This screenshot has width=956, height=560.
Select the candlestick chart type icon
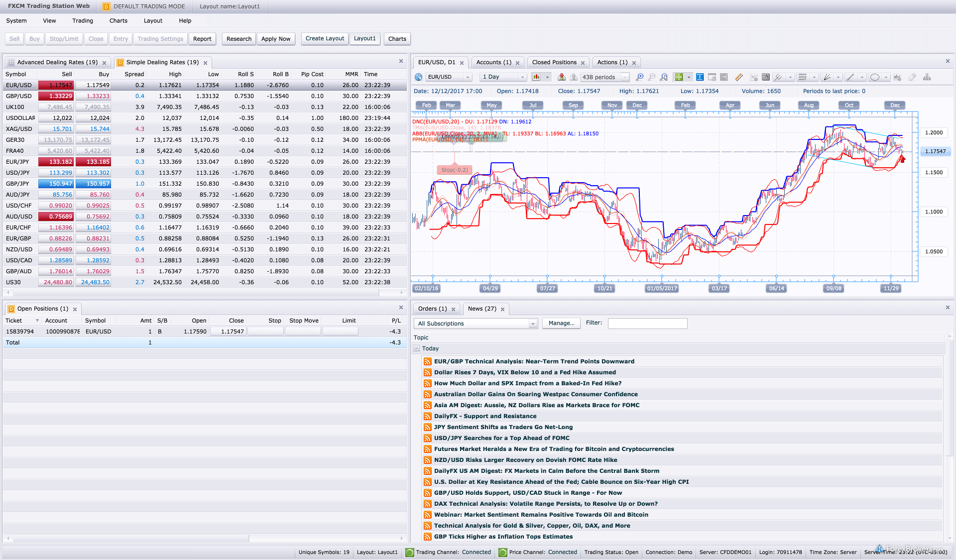pyautogui.click(x=536, y=77)
